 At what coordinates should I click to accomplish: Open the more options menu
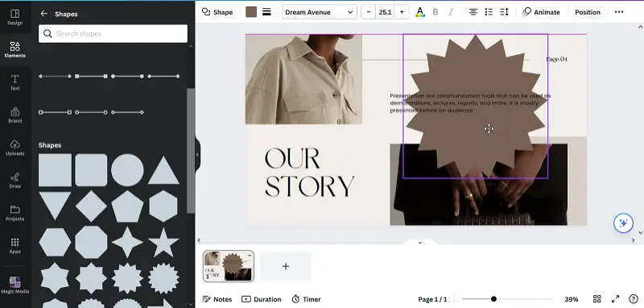tap(618, 12)
